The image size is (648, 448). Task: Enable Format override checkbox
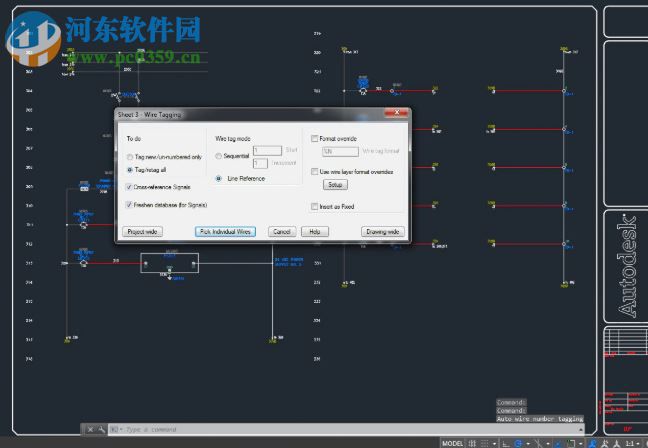(x=314, y=138)
